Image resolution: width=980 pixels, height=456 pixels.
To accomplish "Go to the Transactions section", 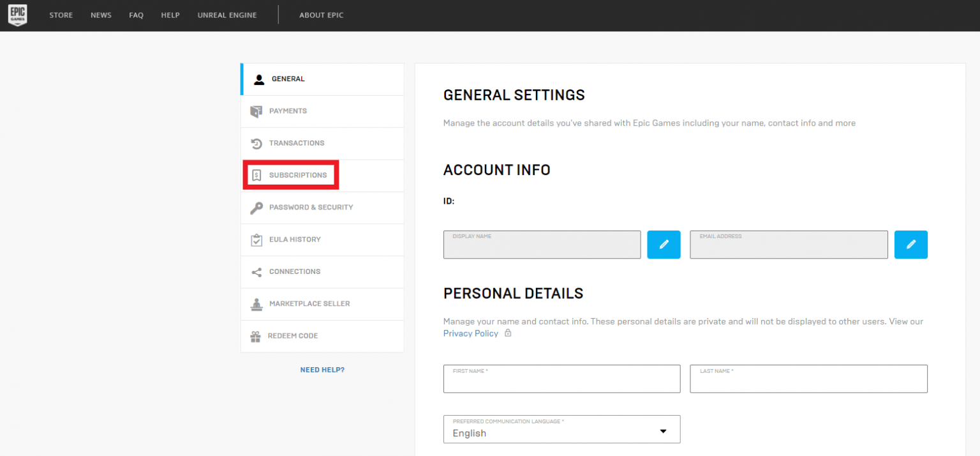I will coord(322,143).
